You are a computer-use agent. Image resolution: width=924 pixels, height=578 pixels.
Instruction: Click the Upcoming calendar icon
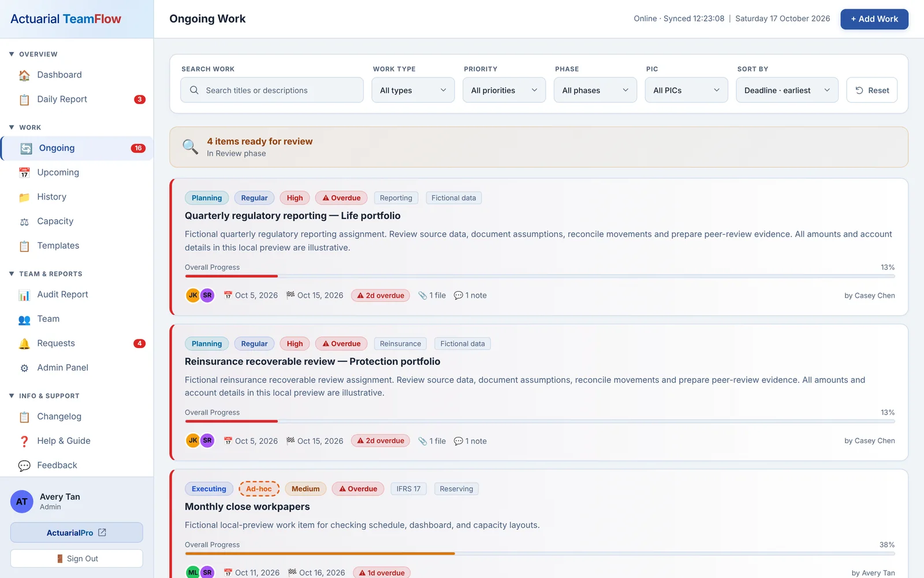(24, 173)
